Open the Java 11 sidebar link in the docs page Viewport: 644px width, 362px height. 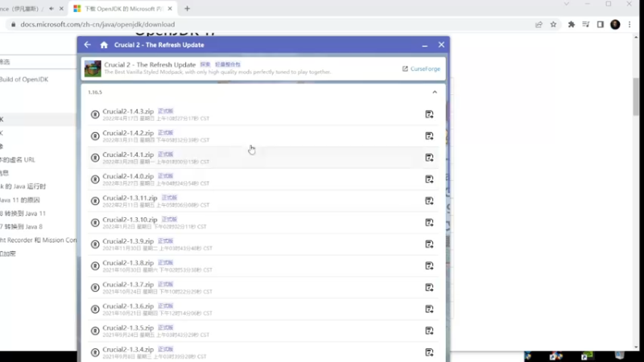20,200
